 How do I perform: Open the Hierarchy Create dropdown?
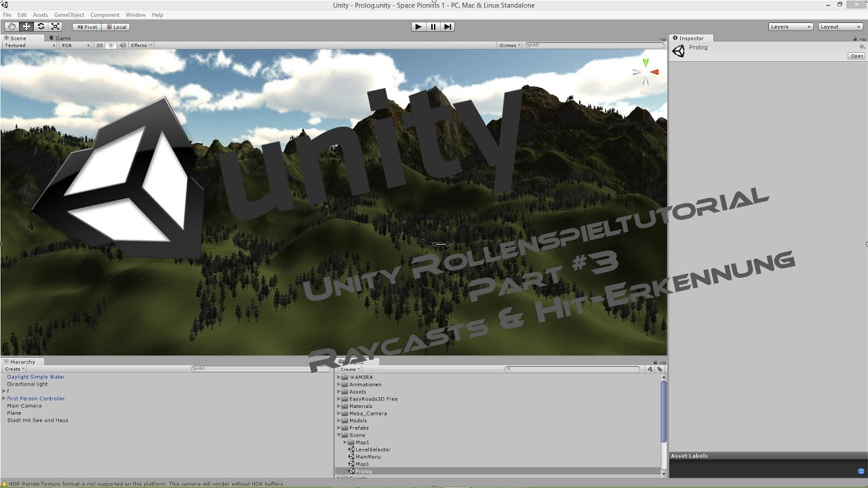pos(15,369)
